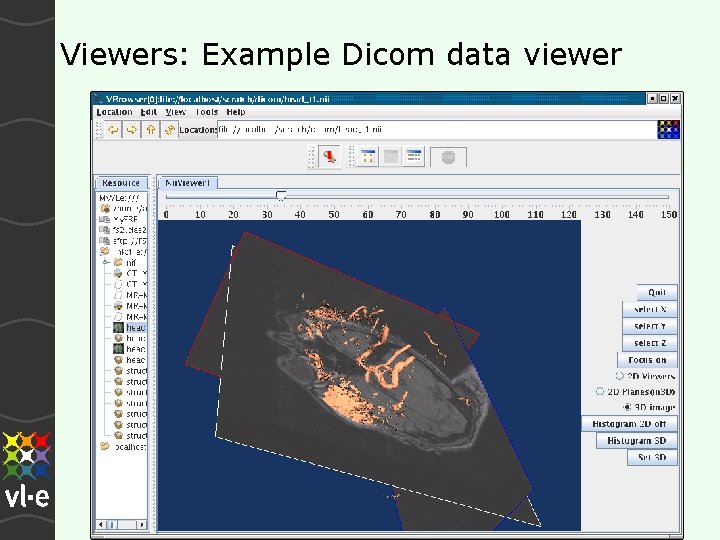Collapse the nif folder tree handle
This screenshot has height=540, width=720.
tap(106, 263)
